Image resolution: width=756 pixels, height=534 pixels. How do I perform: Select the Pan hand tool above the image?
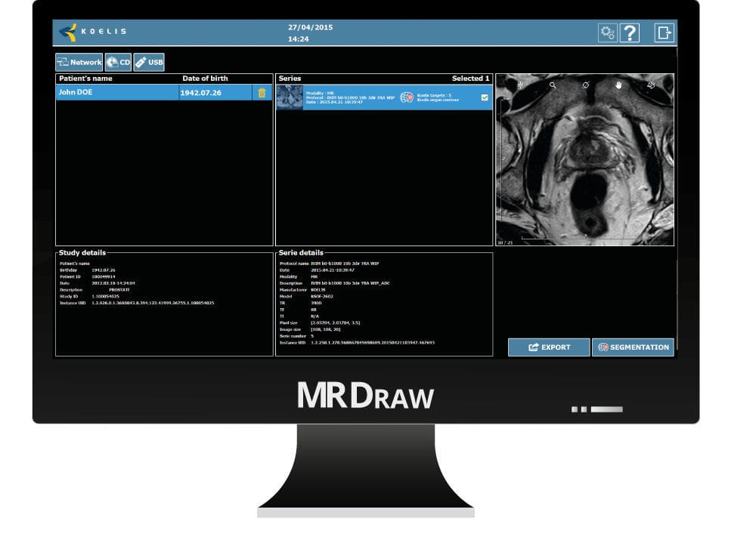point(618,85)
